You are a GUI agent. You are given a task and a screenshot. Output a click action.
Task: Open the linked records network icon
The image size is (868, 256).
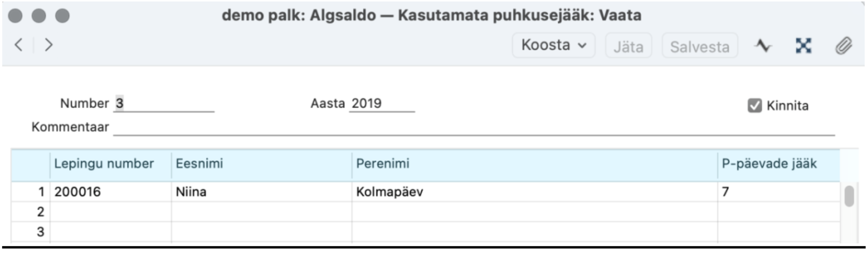pos(803,46)
